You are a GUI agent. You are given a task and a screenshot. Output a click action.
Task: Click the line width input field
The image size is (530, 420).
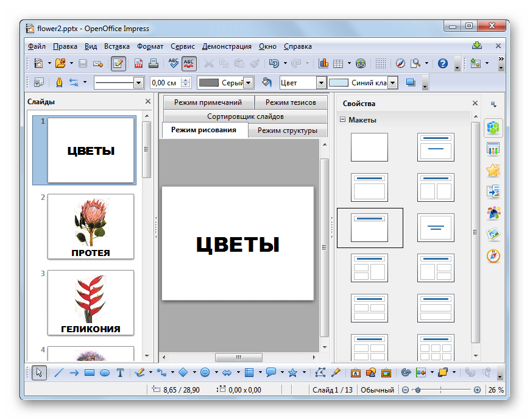[166, 82]
